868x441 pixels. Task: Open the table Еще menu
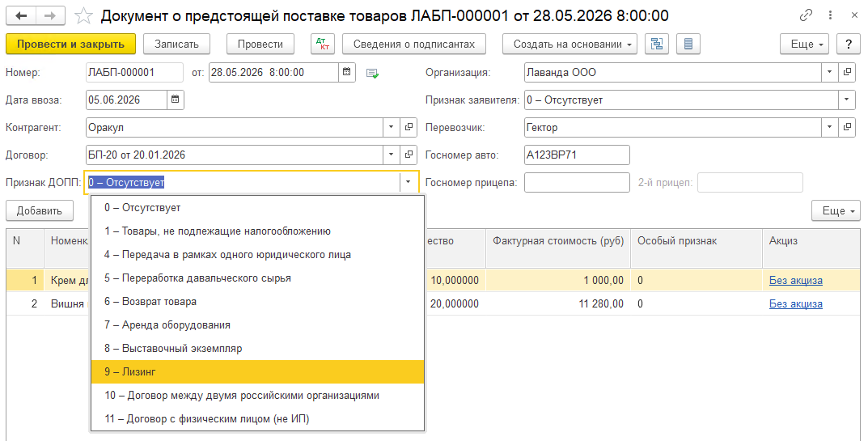[x=836, y=211]
